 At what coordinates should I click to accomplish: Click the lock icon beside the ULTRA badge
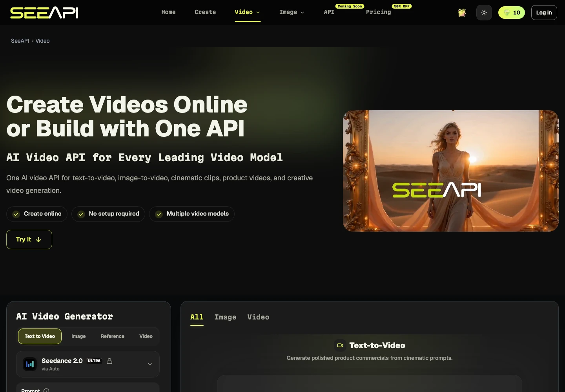109,361
